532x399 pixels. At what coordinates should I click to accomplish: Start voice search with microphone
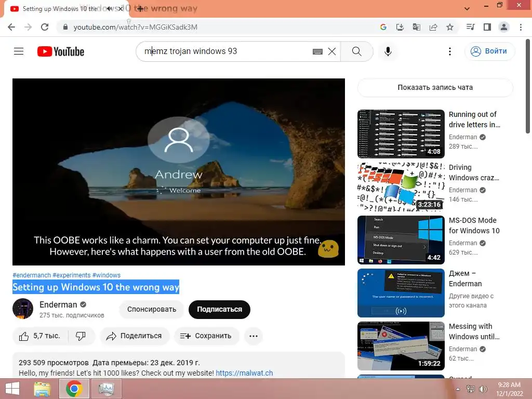[388, 51]
